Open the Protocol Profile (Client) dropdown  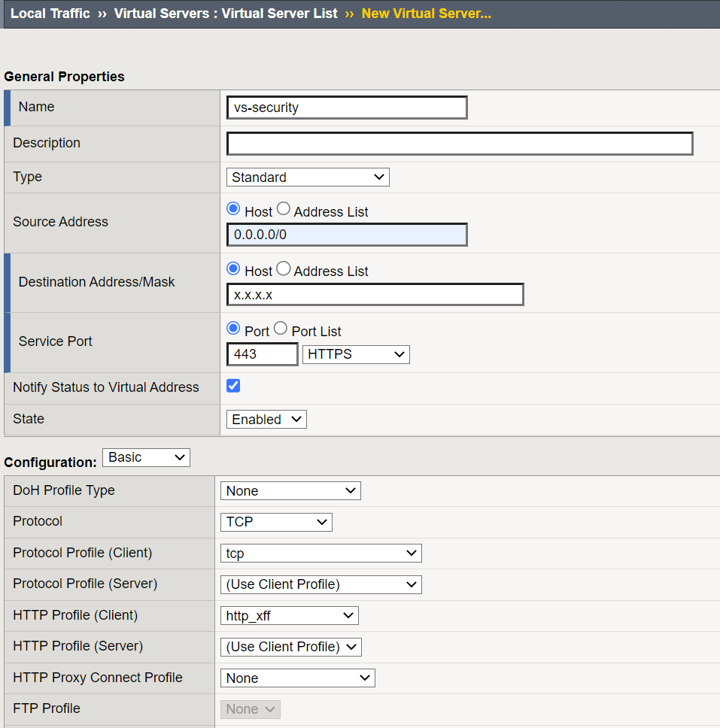click(321, 554)
